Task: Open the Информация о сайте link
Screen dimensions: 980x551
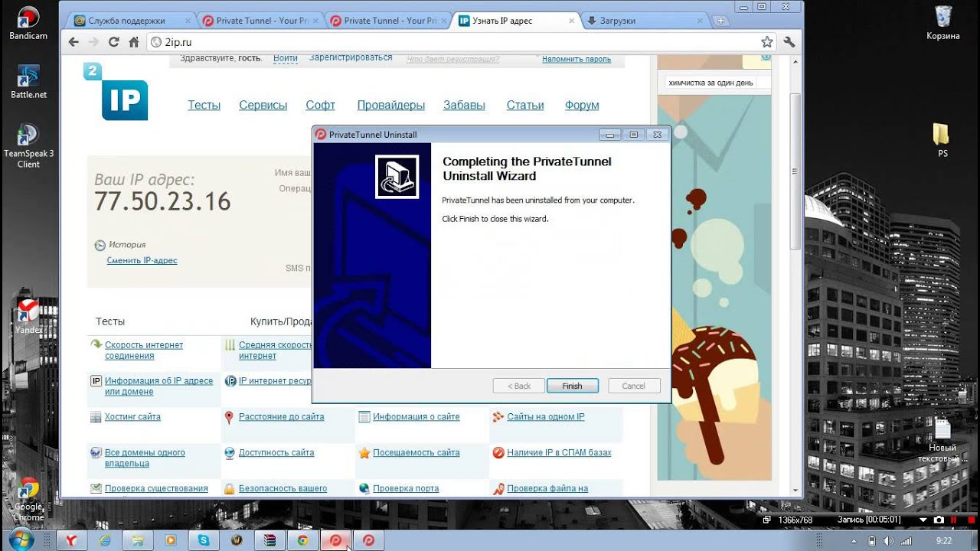Action: pyautogui.click(x=416, y=417)
